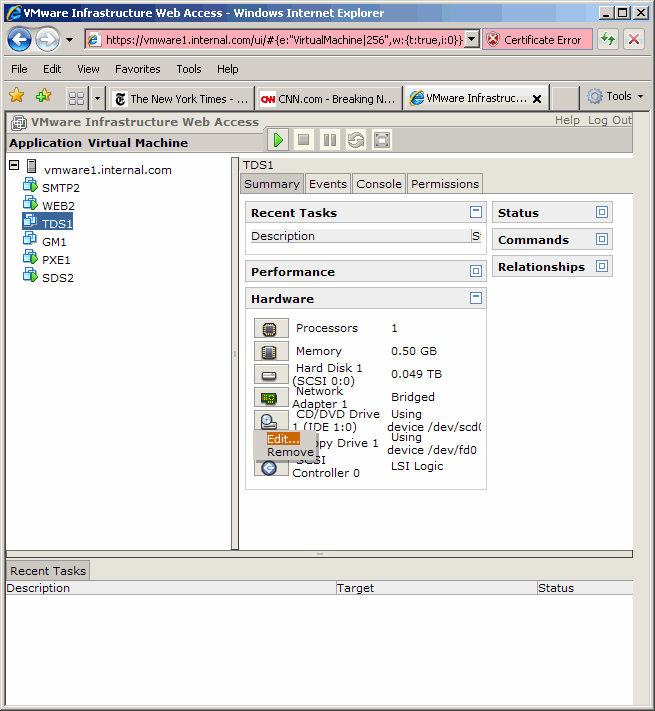Click the reset VM icon
The image size is (655, 711).
coord(356,140)
